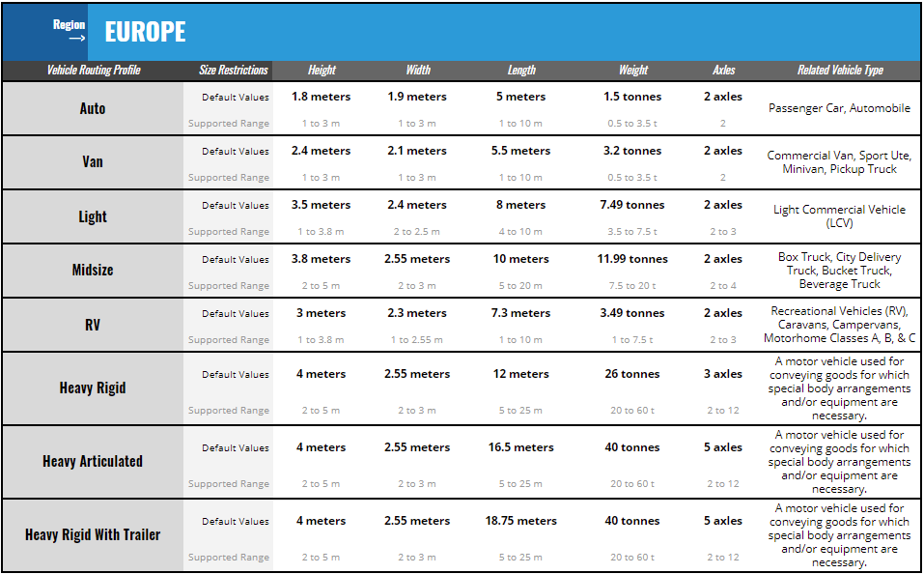The image size is (924, 574).
Task: Select the Auto profile row
Action: [92, 108]
